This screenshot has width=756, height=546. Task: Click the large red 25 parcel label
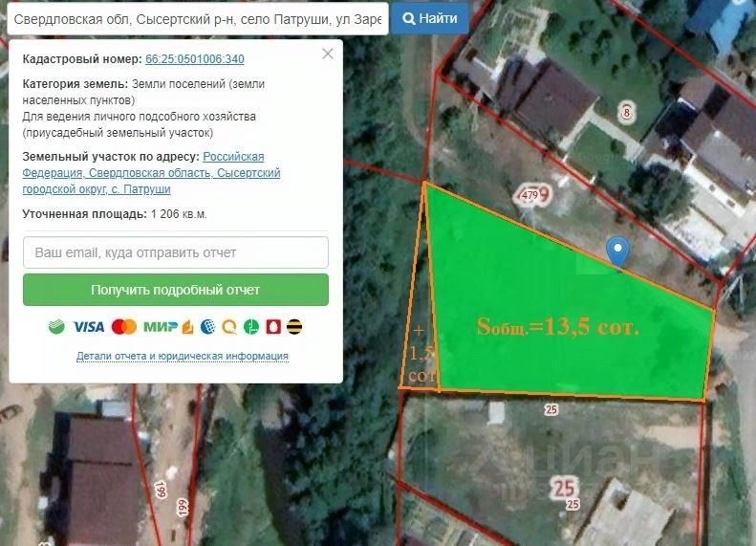point(563,487)
